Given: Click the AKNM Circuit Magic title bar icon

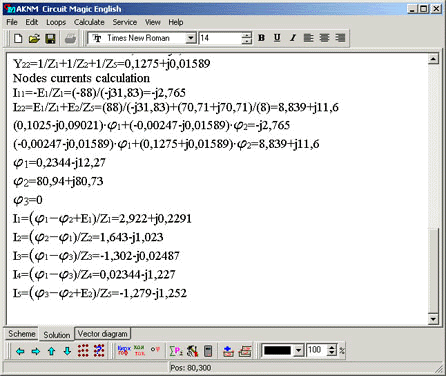Looking at the screenshot, I should 10,9.
